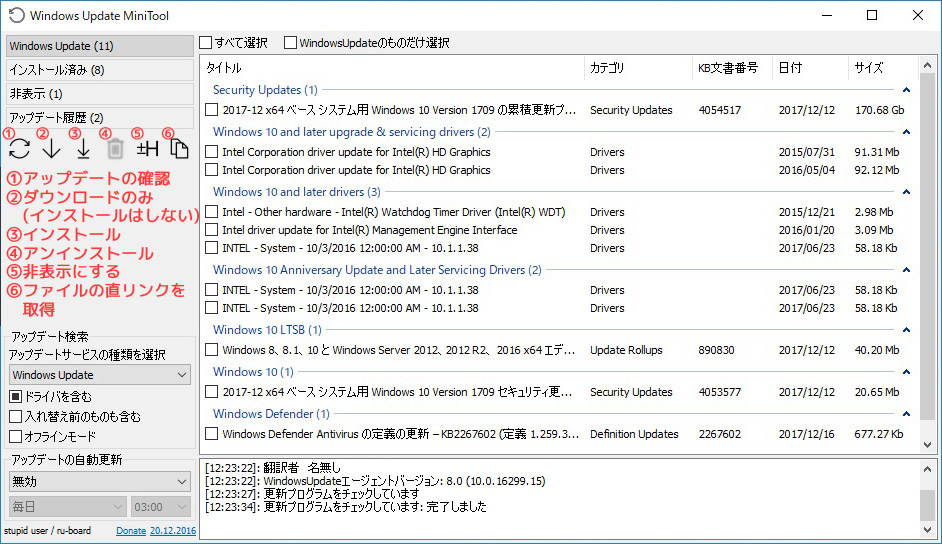The image size is (942, 544).
Task: Select the 170.68 Gb size cell
Action: pyautogui.click(x=880, y=110)
